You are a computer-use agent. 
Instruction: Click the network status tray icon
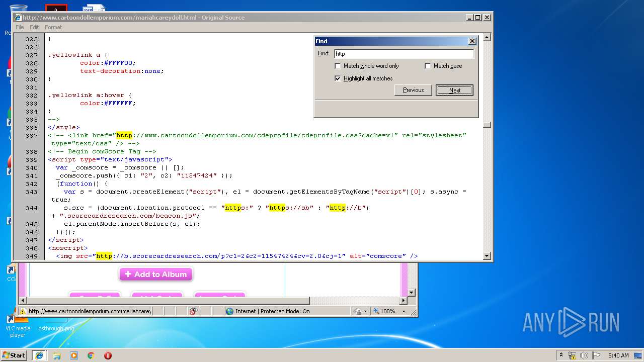(x=572, y=355)
